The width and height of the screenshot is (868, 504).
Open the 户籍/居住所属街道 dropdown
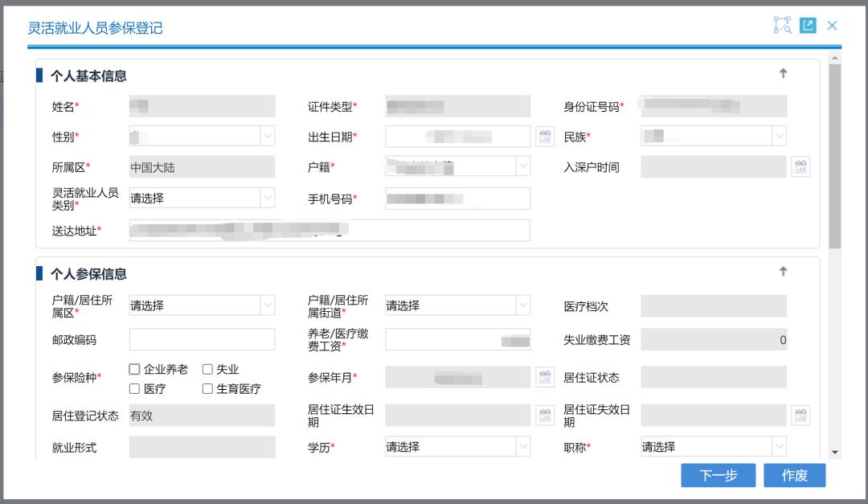524,305
